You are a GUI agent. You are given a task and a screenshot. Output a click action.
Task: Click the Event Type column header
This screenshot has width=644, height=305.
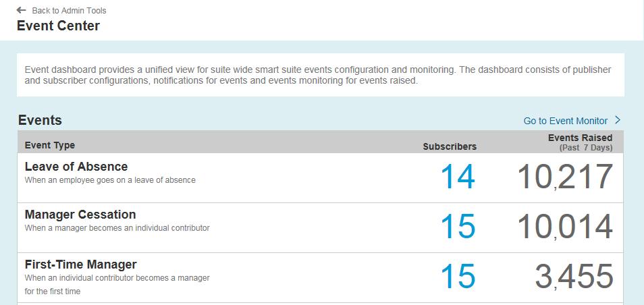click(x=50, y=145)
